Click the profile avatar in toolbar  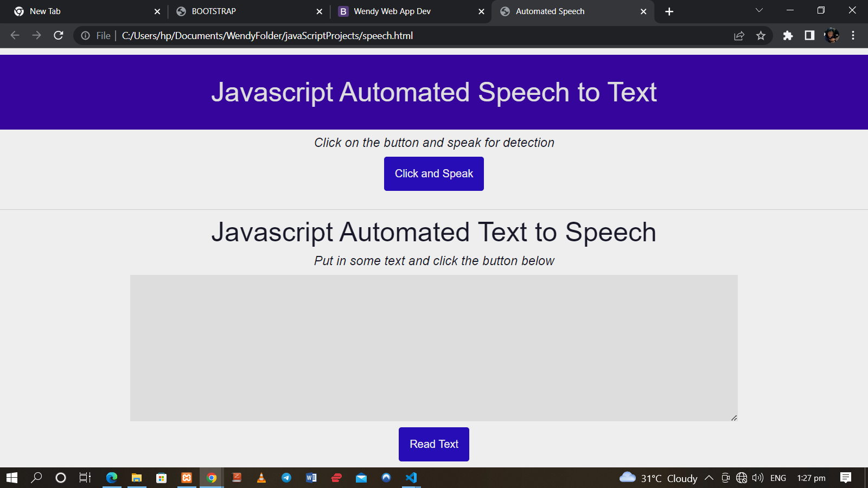[x=831, y=36]
